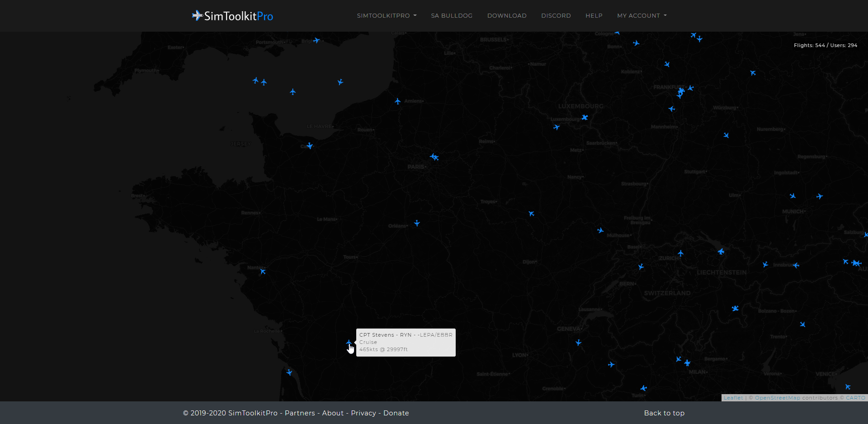
Task: Click the aircraft icon near Amiens
Action: pos(397,101)
